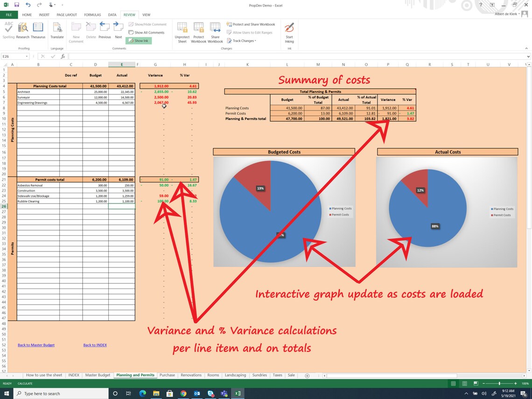
Task: Open the How to use the sheet tab
Action: point(44,375)
